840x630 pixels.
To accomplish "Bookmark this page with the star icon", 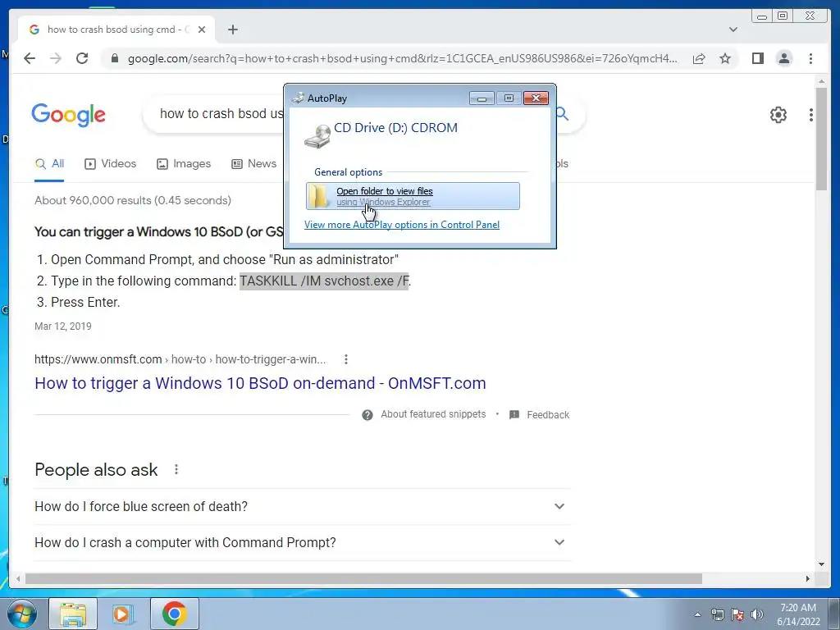I will pos(725,58).
